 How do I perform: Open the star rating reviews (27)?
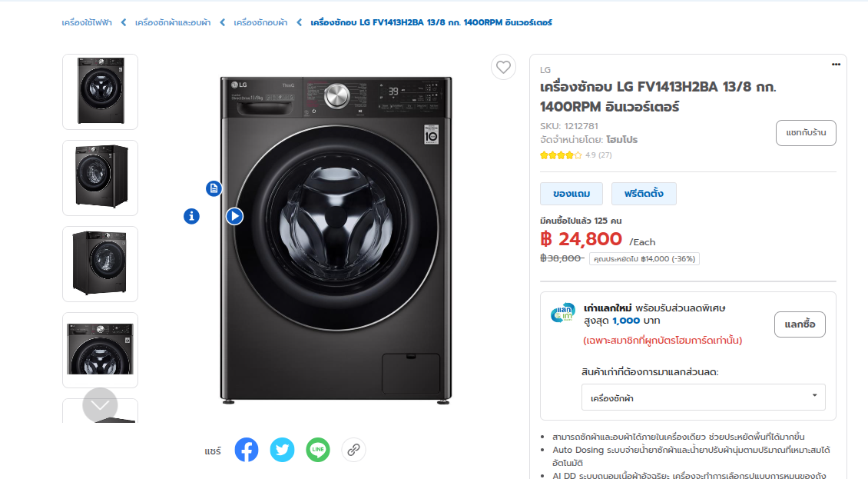(x=575, y=155)
